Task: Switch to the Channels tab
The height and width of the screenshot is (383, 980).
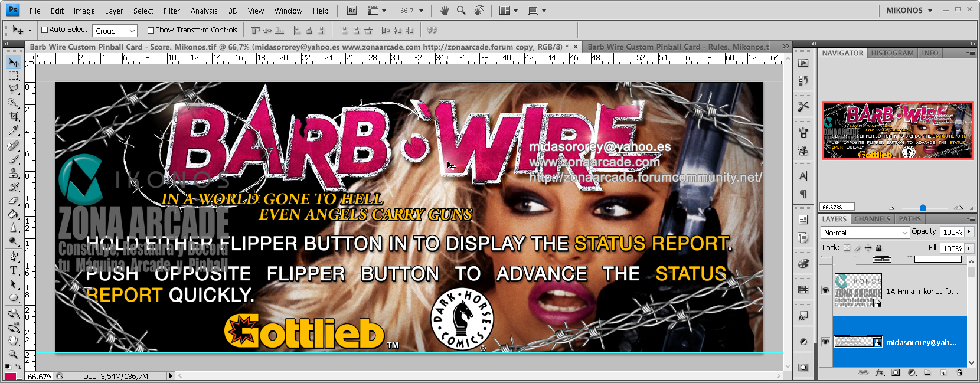Action: pyautogui.click(x=872, y=219)
